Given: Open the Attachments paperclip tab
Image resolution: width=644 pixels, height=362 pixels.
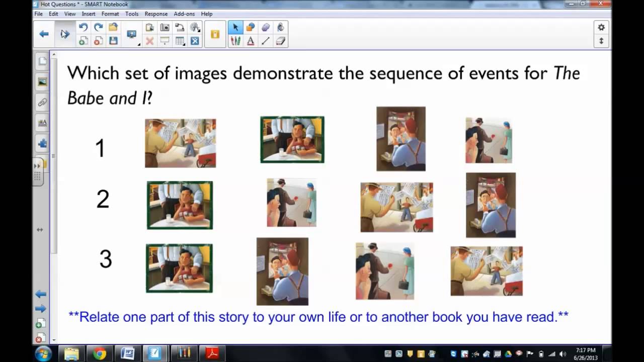Looking at the screenshot, I should coord(42,103).
